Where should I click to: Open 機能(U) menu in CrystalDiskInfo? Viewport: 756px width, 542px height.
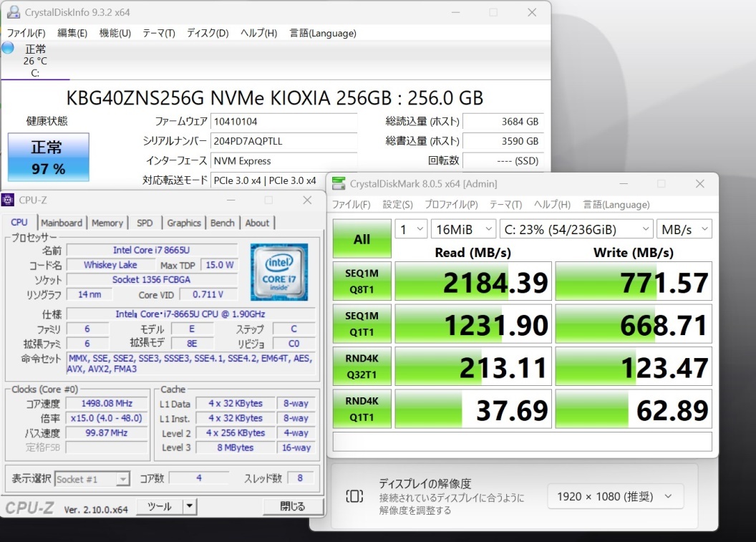coord(115,33)
